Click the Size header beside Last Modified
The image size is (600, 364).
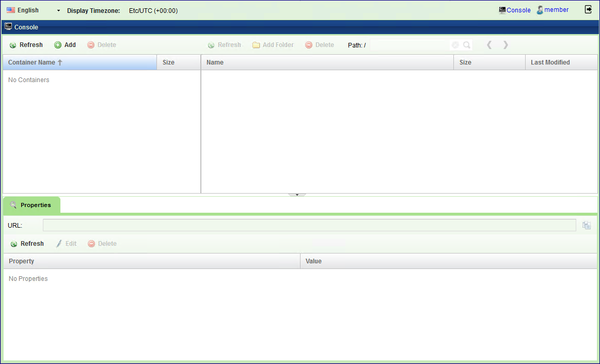pos(490,62)
